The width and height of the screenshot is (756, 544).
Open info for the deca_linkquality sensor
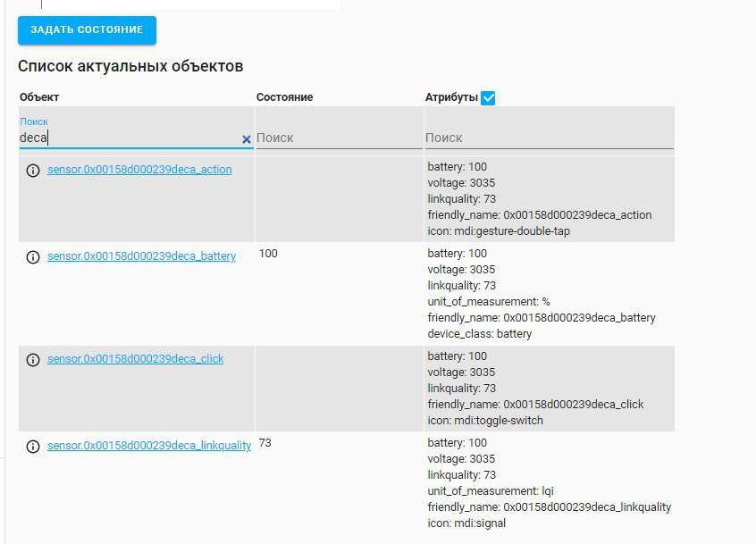pyautogui.click(x=33, y=446)
